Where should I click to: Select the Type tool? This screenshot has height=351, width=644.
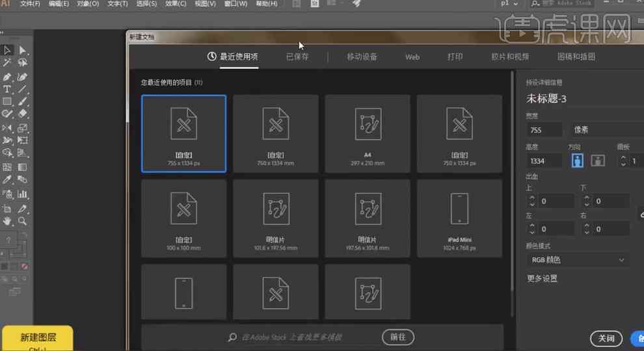[x=7, y=89]
